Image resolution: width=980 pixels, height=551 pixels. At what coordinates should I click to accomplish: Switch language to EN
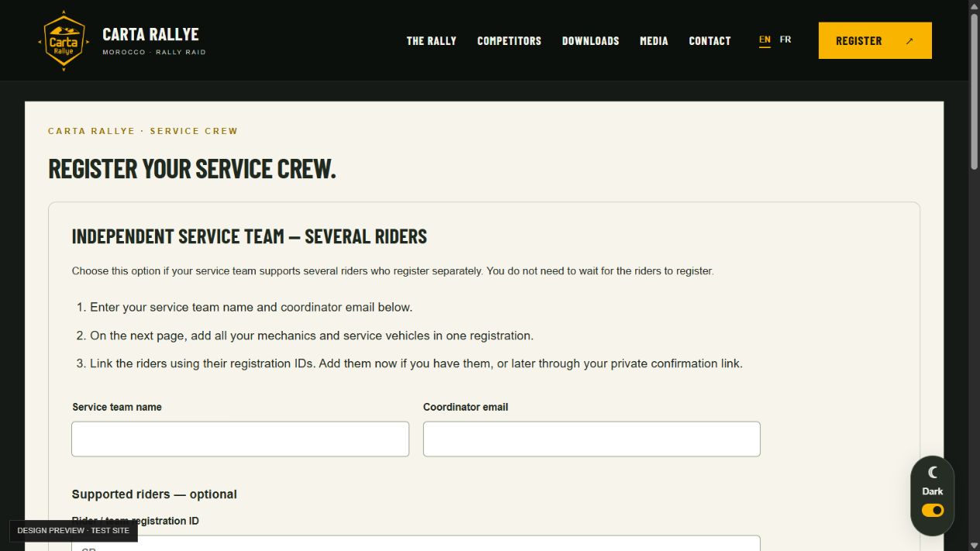(x=765, y=40)
